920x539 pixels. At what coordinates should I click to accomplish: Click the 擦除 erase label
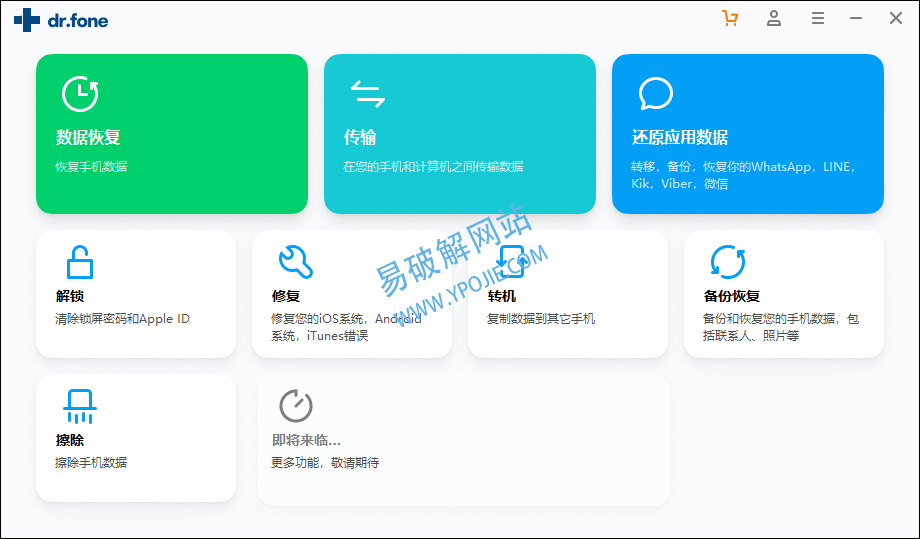click(70, 440)
